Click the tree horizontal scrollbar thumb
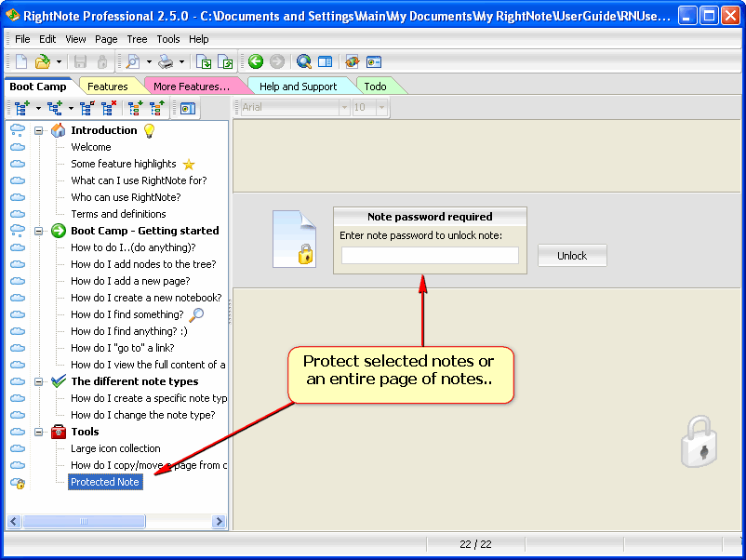Viewport: 746px width, 560px height. (84, 522)
